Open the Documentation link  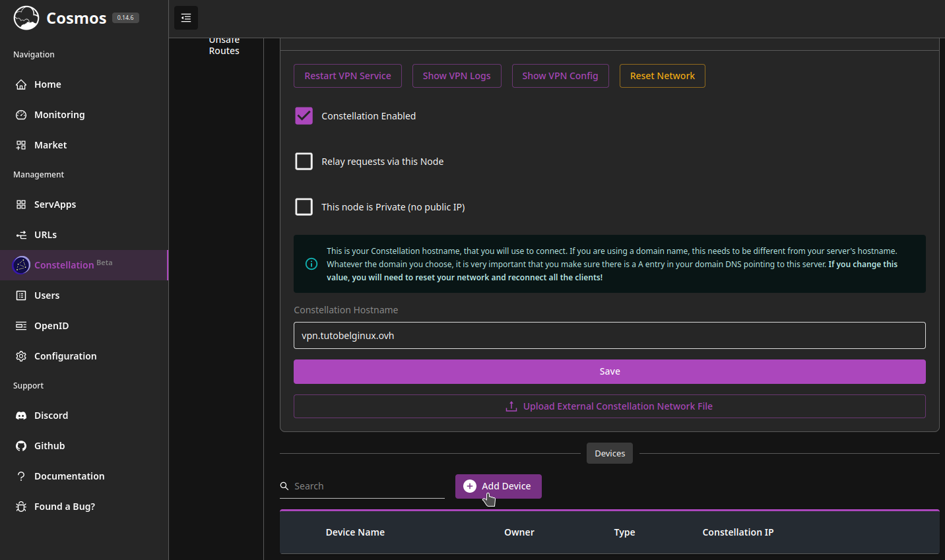84,476
